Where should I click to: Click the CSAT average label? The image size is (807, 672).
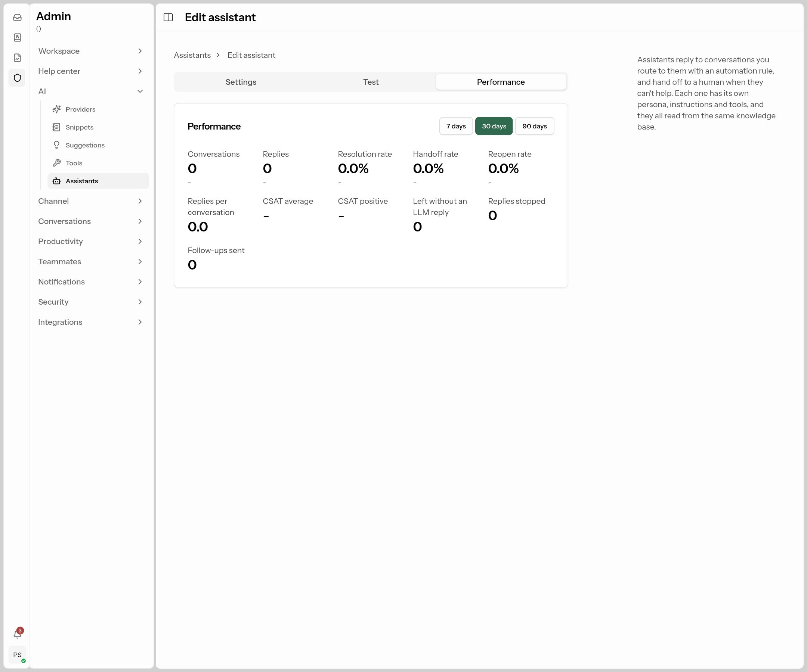(x=288, y=201)
